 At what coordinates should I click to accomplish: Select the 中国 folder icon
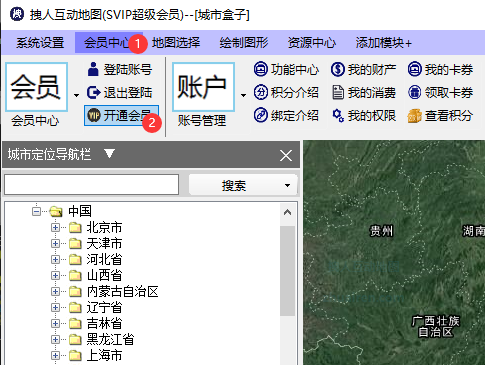(56, 211)
